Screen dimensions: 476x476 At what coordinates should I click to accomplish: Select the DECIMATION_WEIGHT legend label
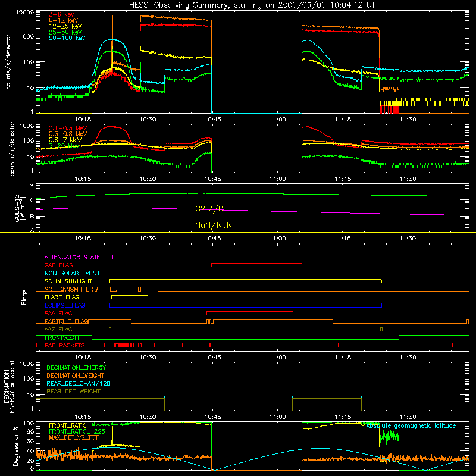(76, 376)
